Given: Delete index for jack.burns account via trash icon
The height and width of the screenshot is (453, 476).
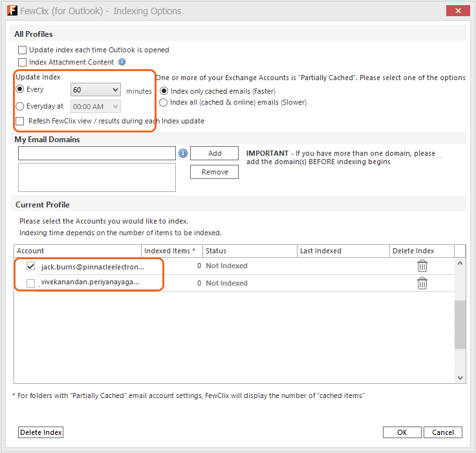Looking at the screenshot, I should [x=422, y=266].
